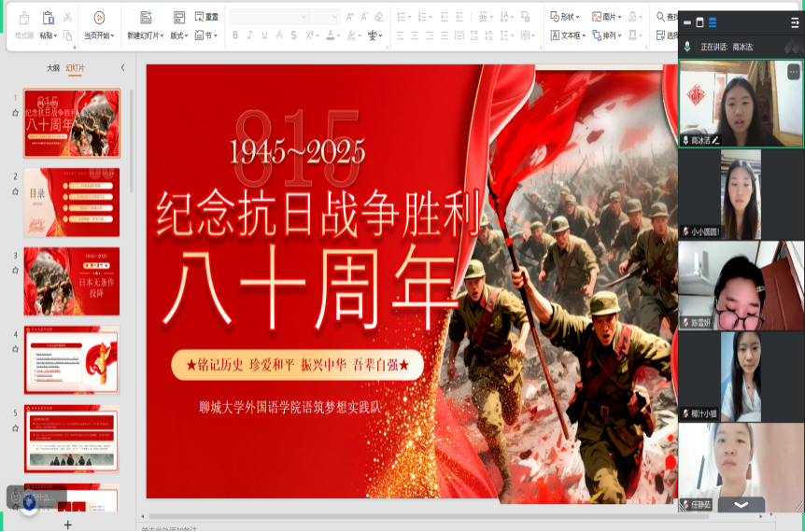Click the Cut scissors icon
Viewport: 805px width, 532px height.
(68, 17)
